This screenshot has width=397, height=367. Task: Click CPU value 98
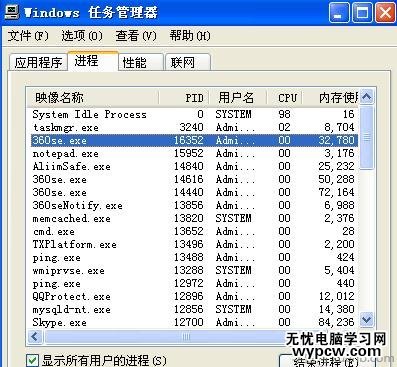pos(284,114)
